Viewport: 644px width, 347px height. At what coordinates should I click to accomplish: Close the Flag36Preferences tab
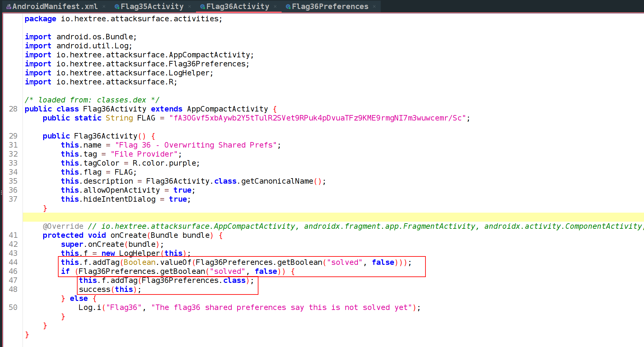pos(374,6)
